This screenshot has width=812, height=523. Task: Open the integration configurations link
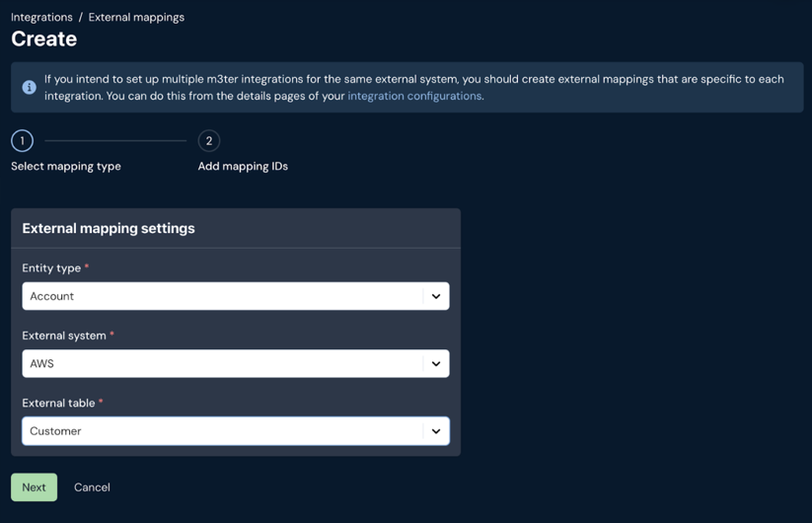coord(414,96)
